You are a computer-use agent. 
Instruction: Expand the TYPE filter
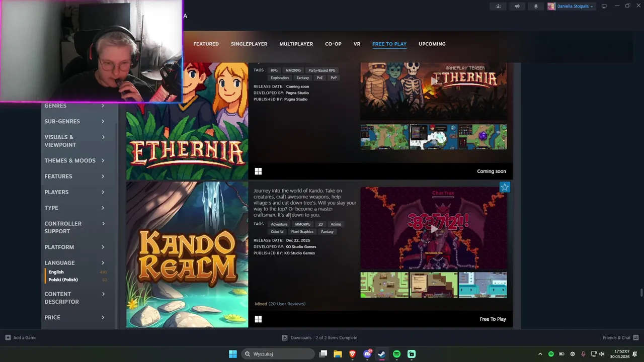74,208
